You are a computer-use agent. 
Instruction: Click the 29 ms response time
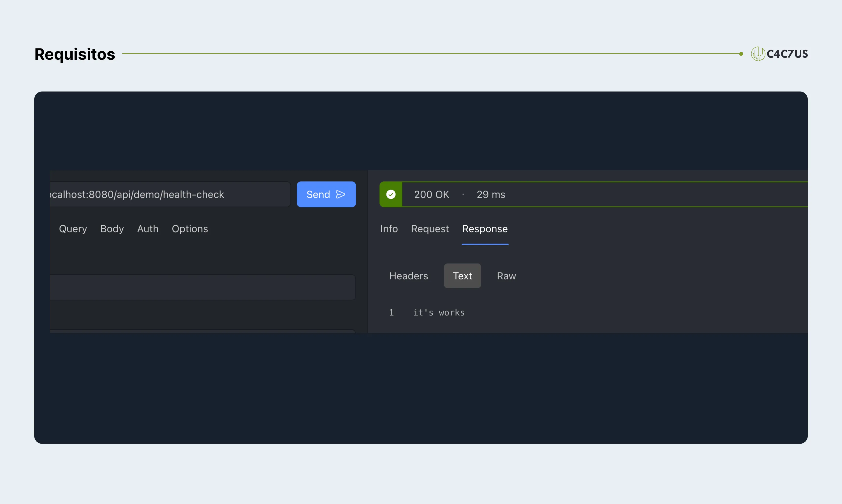coord(491,194)
